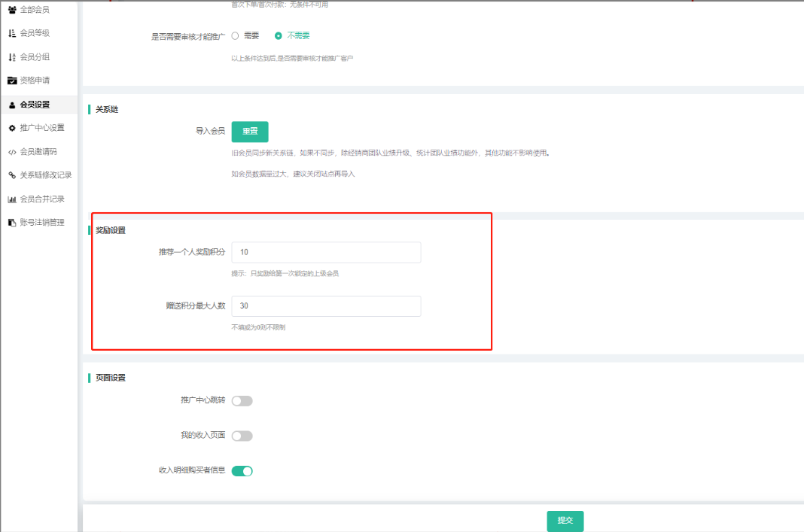Enable the 推广中心跳转 switch
The image size is (804, 532).
click(x=242, y=401)
